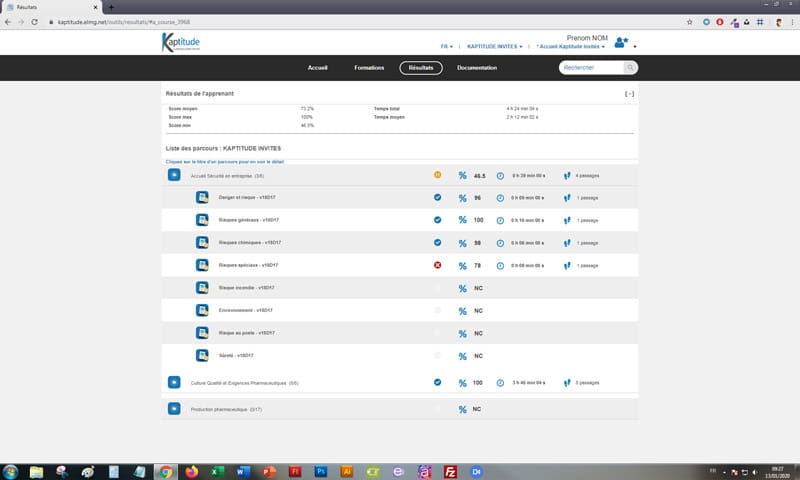Click the orange in-progress icon for Accueil Sécurité
Screen dimensions: 800x480
437,175
